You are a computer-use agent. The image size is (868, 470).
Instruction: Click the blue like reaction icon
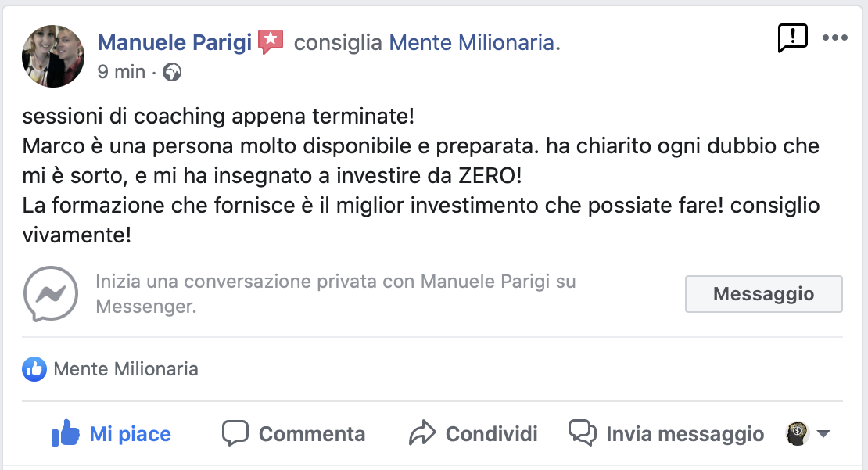click(34, 368)
